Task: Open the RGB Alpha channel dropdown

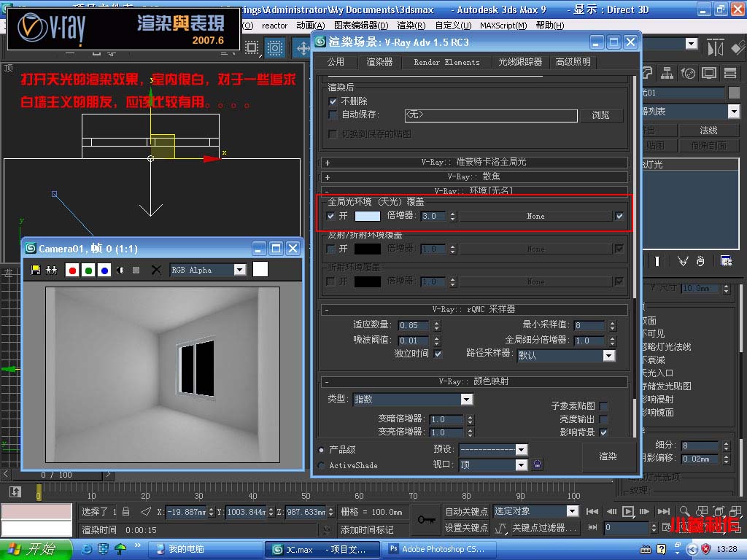Action: click(x=240, y=270)
